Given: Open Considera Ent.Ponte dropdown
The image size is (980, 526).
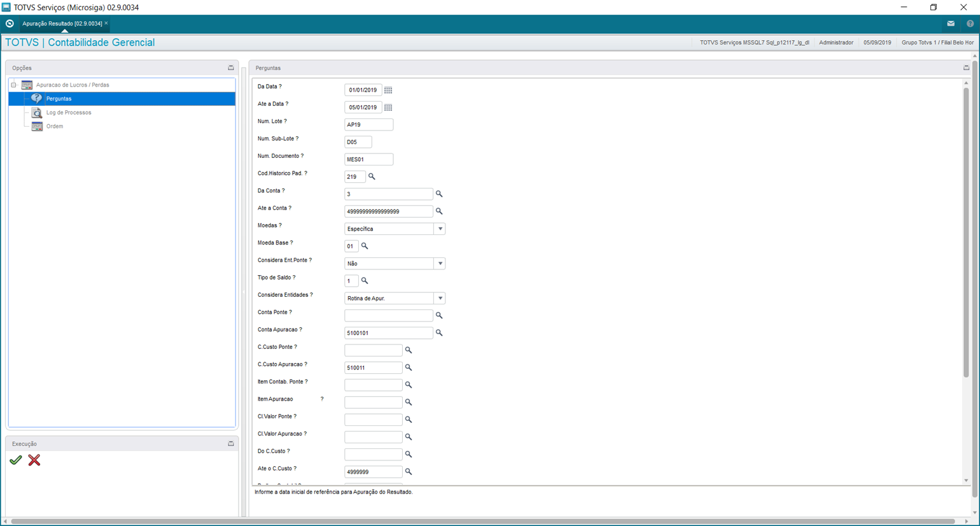Looking at the screenshot, I should pyautogui.click(x=440, y=264).
